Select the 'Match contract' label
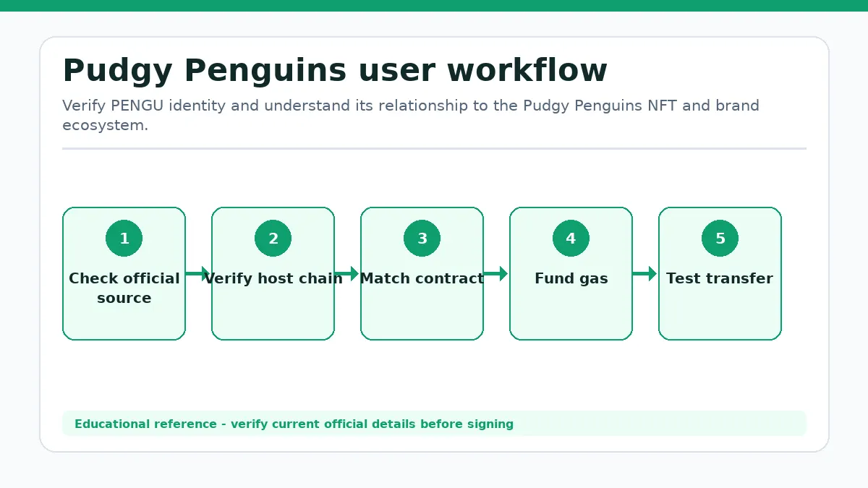 (422, 278)
